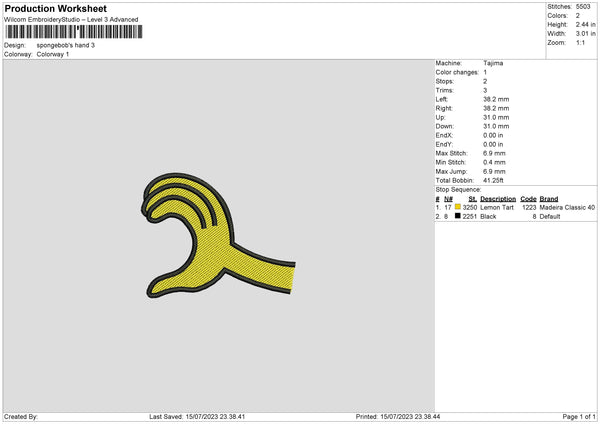Click the Production Worksheet title
This screenshot has width=600, height=424.
click(x=55, y=8)
